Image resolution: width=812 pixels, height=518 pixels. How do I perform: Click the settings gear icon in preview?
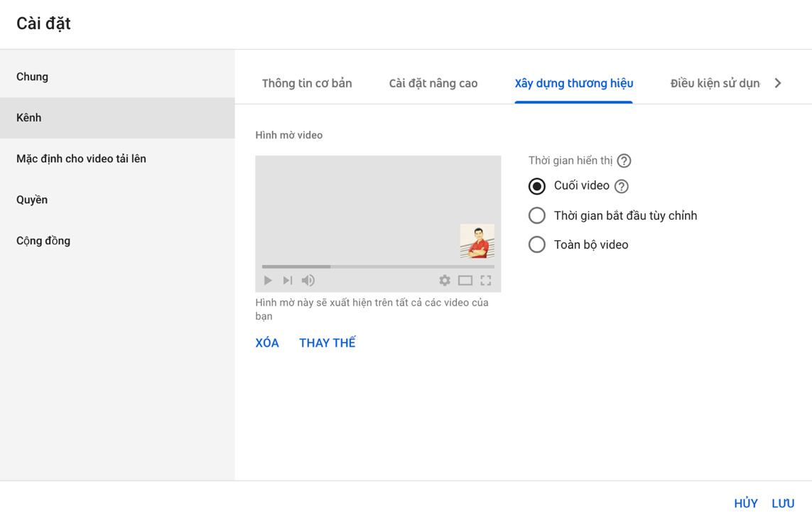(x=445, y=281)
